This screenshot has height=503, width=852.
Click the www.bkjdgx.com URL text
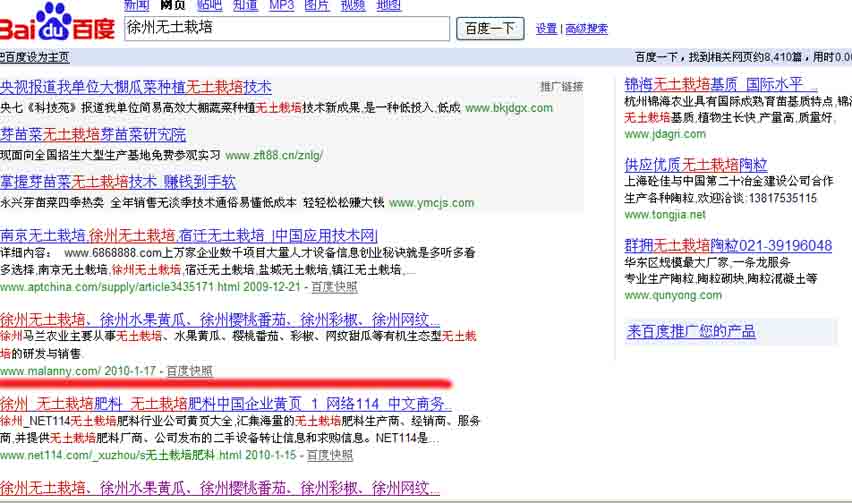point(509,108)
